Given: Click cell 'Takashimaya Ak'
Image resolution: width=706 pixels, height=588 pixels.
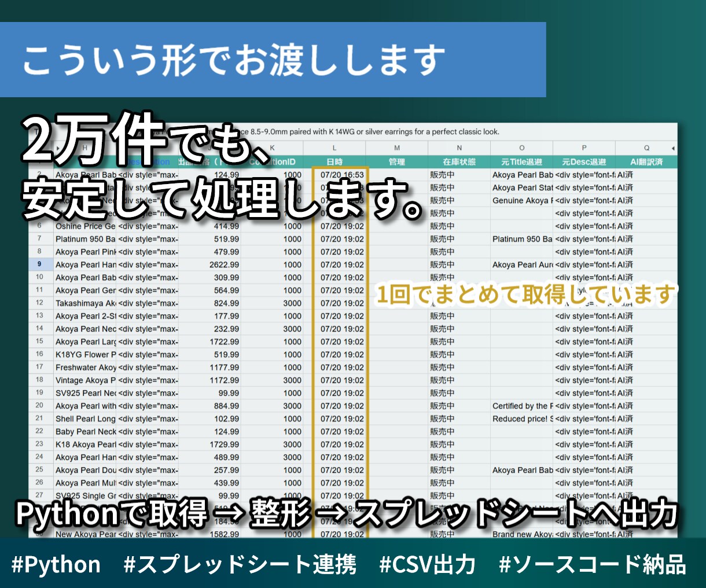Looking at the screenshot, I should (86, 303).
